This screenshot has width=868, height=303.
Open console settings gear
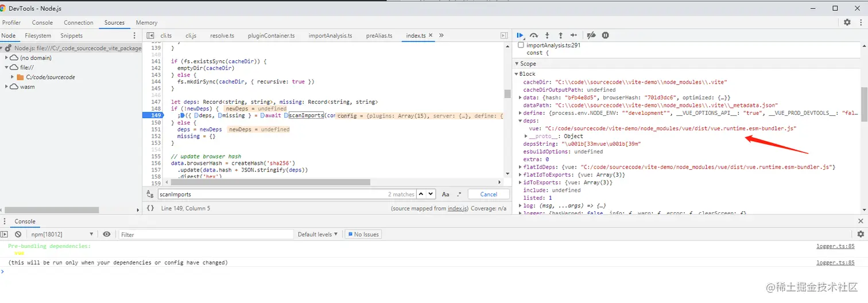(x=861, y=234)
